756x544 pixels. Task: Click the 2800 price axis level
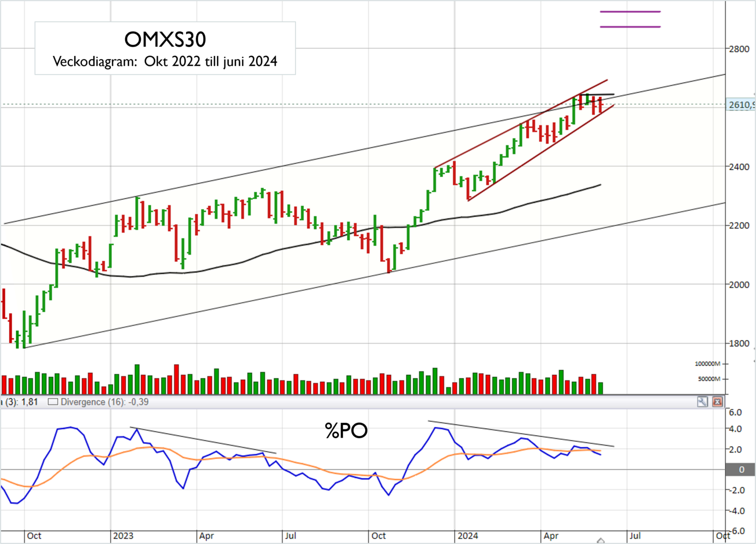(x=739, y=49)
